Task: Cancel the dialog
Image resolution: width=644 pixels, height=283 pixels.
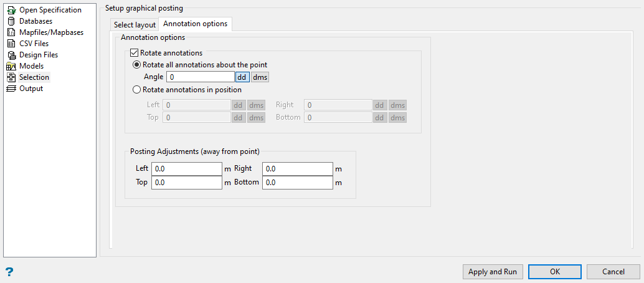Action: click(x=613, y=272)
